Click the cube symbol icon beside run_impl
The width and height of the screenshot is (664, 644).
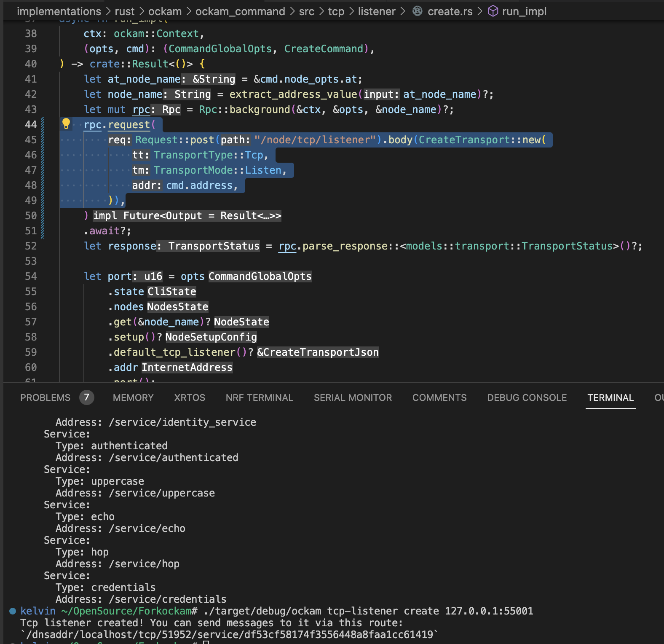(493, 11)
